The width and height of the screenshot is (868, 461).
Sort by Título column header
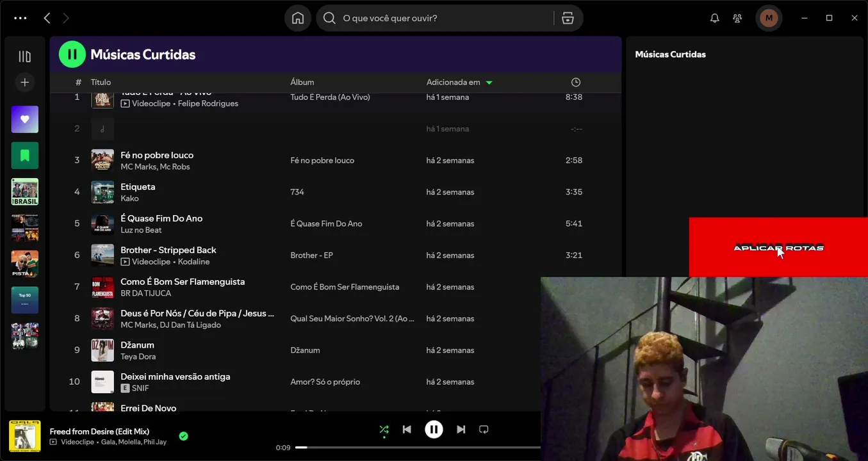[101, 82]
